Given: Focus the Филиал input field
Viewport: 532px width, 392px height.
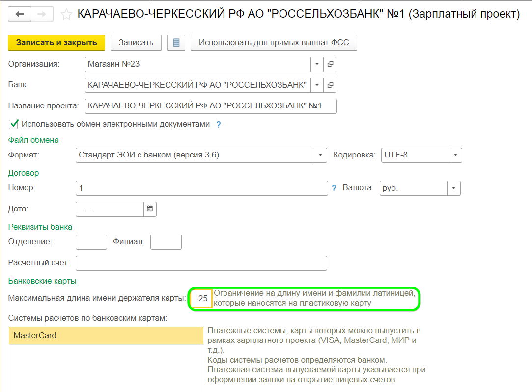Looking at the screenshot, I should click(166, 242).
